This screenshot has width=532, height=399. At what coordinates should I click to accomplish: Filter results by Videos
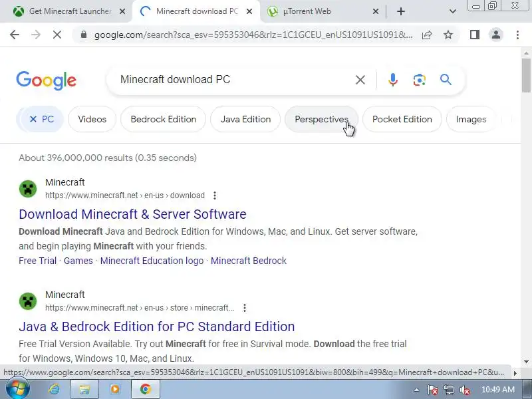coord(92,119)
